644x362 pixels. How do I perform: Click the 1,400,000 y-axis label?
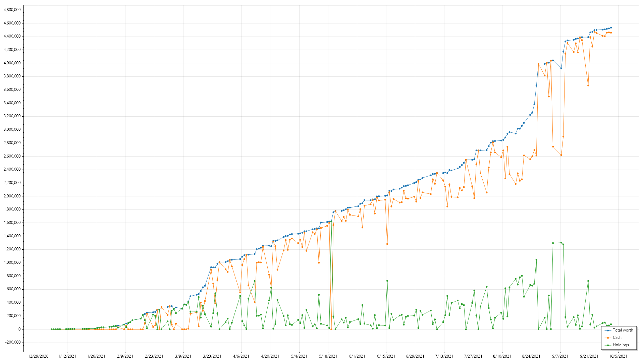(x=12, y=236)
